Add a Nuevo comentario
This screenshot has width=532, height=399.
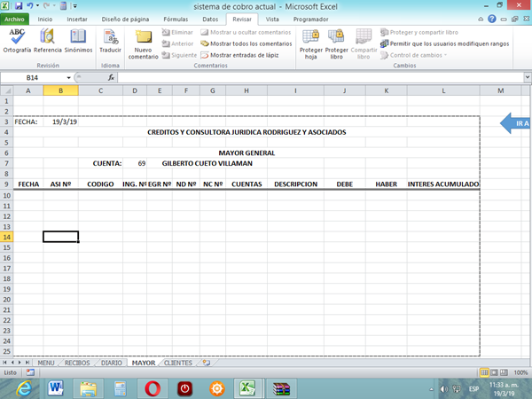[x=143, y=43]
